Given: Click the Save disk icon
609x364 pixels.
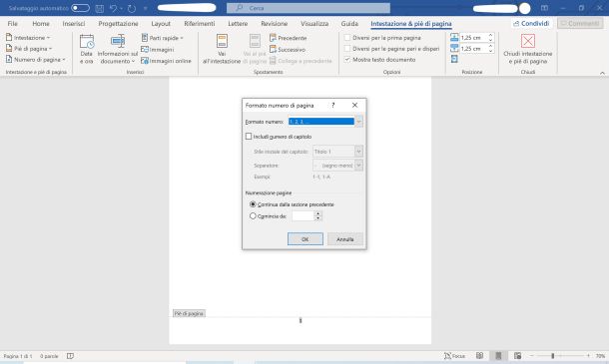Looking at the screenshot, I should point(100,8).
